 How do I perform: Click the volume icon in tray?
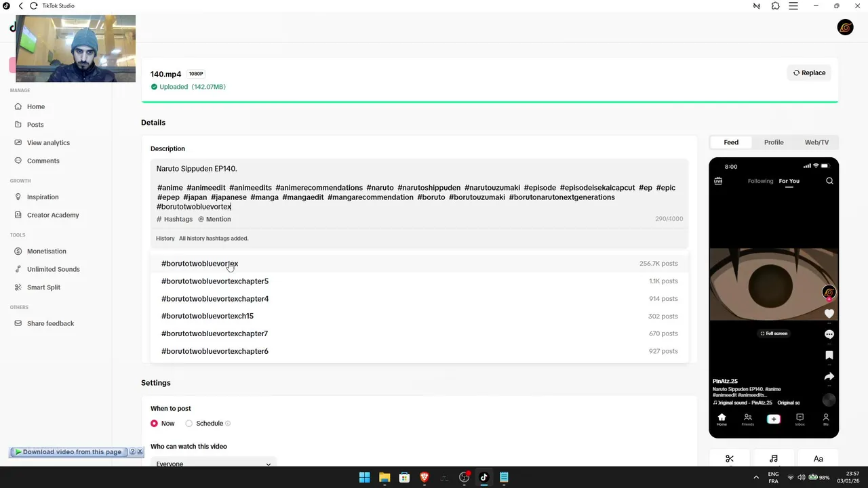(x=801, y=477)
